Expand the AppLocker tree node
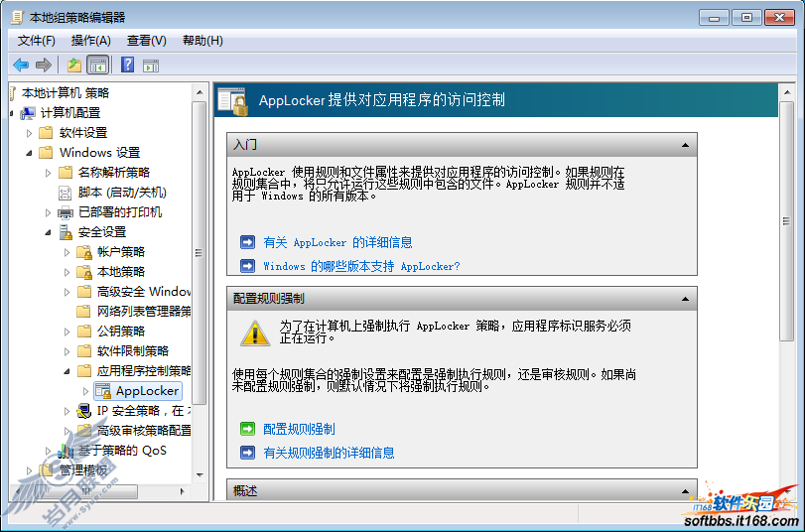Screen dimensions: 805x532 pos(85,392)
